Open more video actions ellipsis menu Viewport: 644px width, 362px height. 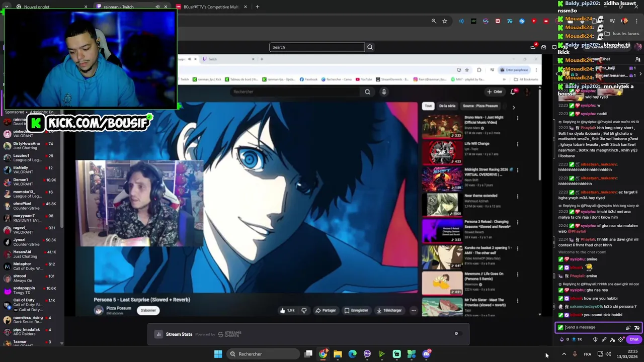click(414, 310)
